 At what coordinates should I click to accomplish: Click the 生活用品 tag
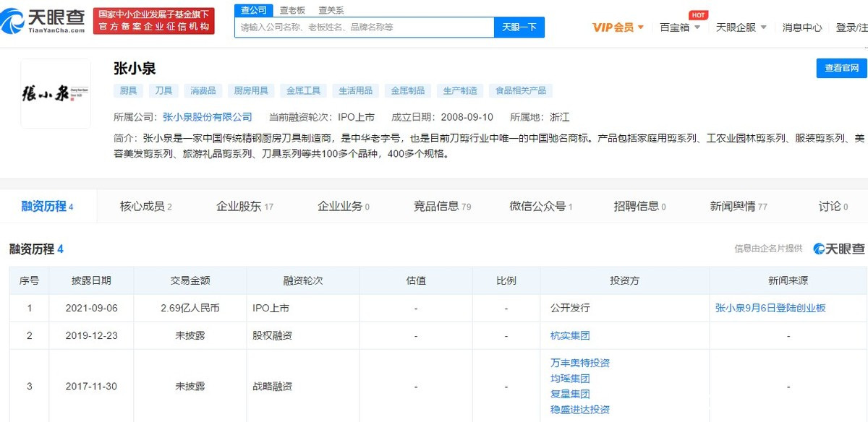click(355, 90)
